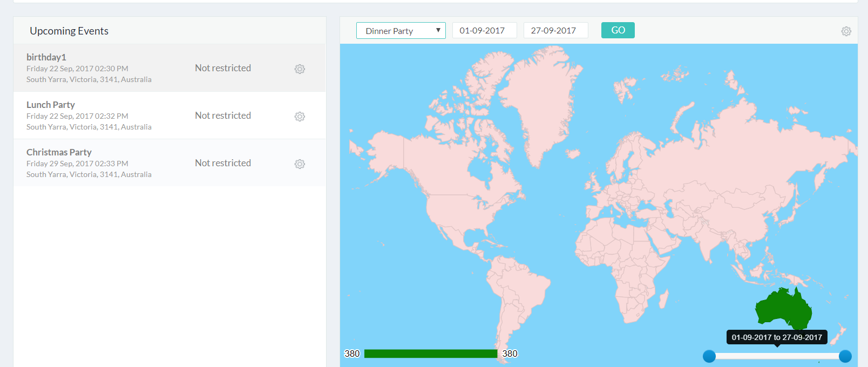This screenshot has width=868, height=367.
Task: Click Australia highlighted in green on map
Action: (783, 310)
